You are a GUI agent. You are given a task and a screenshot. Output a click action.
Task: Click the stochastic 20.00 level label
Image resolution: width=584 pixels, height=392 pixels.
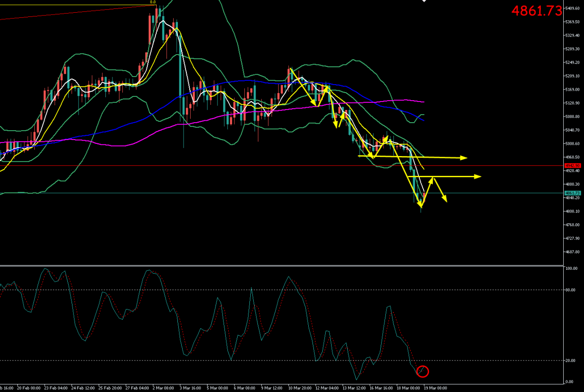(x=570, y=361)
